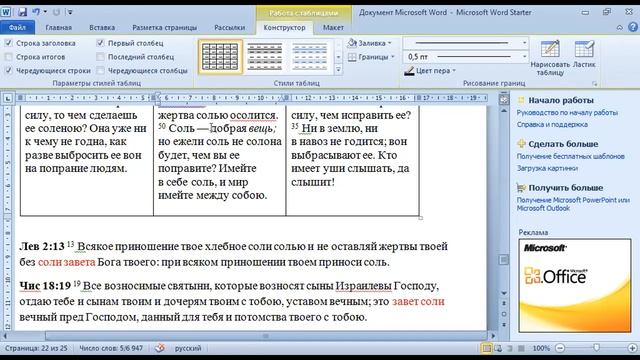Open Рисование границ dialog launcher

pos(595,84)
